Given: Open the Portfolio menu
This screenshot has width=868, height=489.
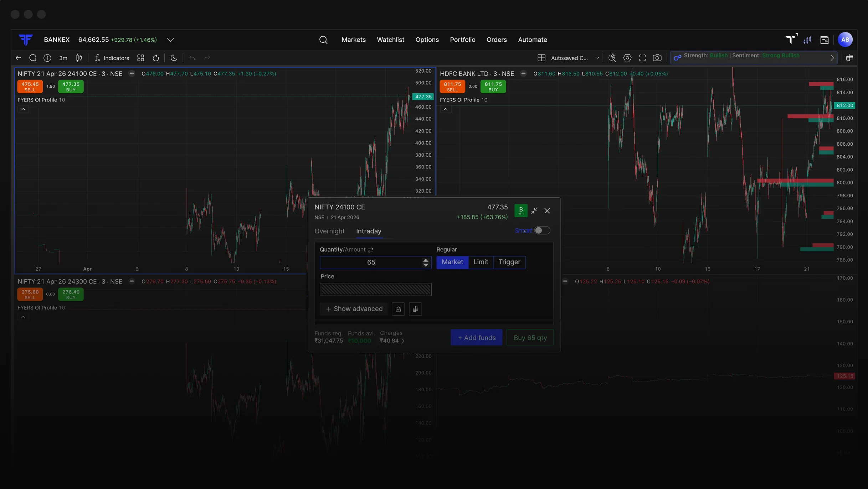Looking at the screenshot, I should click(x=462, y=40).
